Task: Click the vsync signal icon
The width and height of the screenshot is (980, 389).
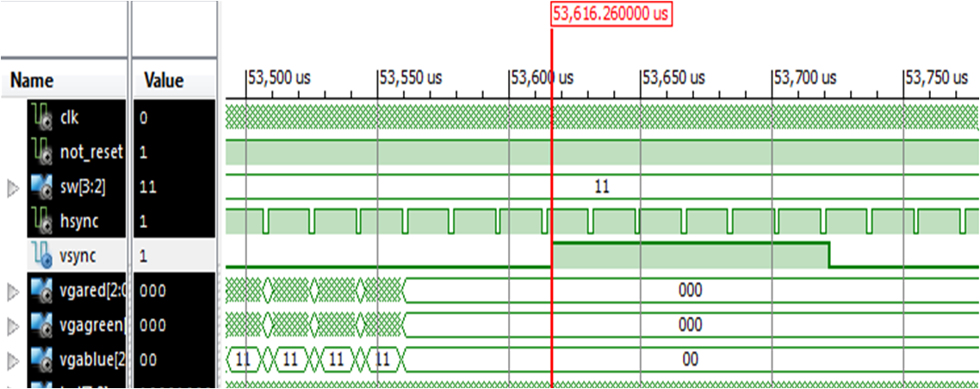Action: (40, 256)
